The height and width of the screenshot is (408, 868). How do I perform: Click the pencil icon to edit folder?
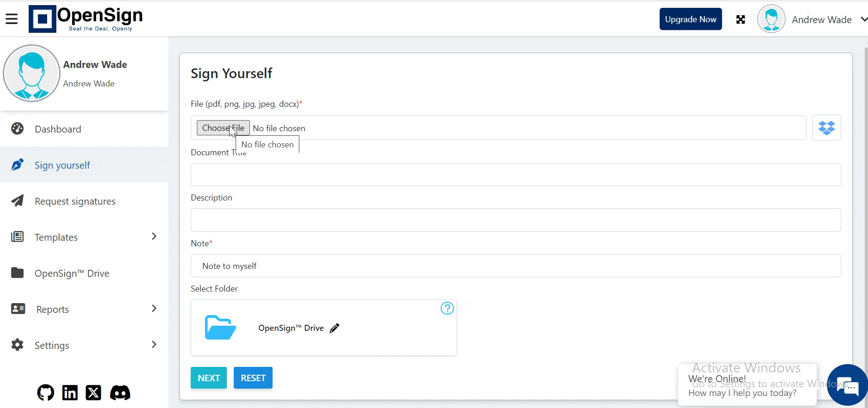tap(334, 328)
